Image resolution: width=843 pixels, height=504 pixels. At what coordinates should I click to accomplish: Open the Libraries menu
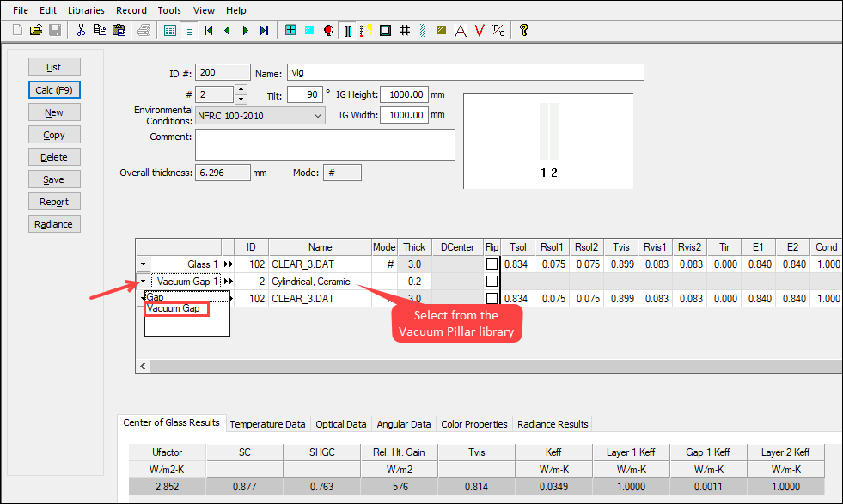coord(86,10)
